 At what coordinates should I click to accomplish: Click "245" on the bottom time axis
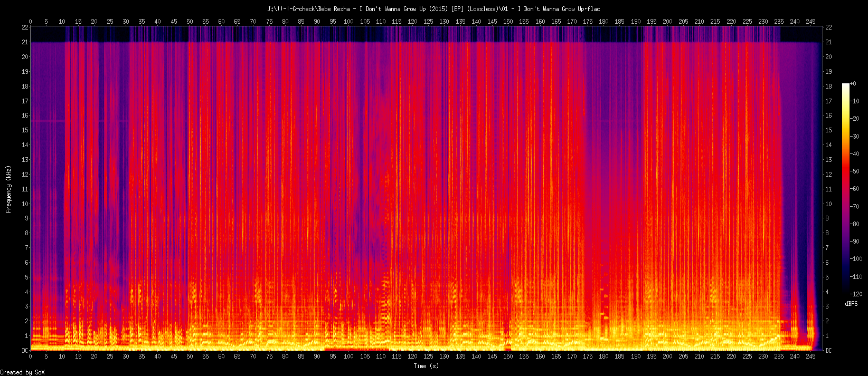tap(810, 356)
